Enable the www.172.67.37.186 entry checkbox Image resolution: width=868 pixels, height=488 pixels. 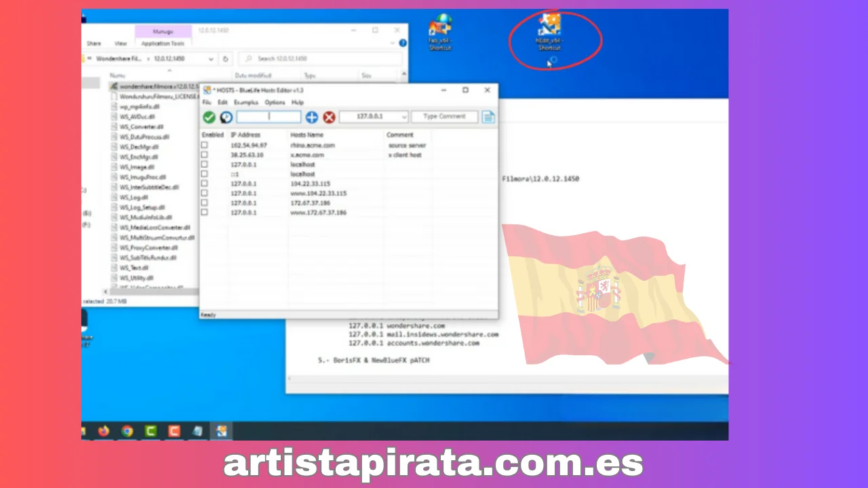(x=204, y=212)
